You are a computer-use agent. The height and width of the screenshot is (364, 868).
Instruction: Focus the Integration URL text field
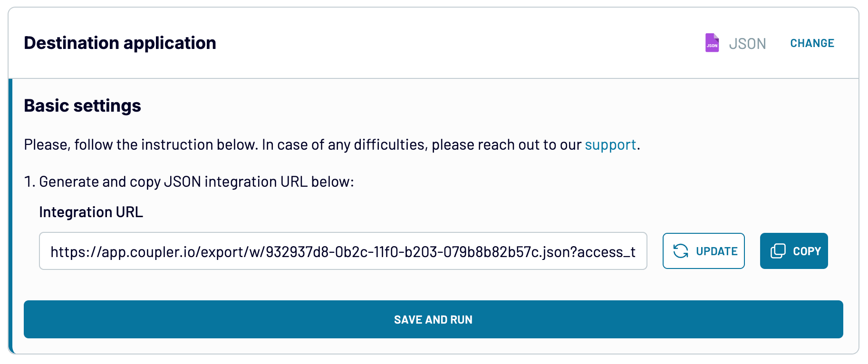tap(343, 251)
